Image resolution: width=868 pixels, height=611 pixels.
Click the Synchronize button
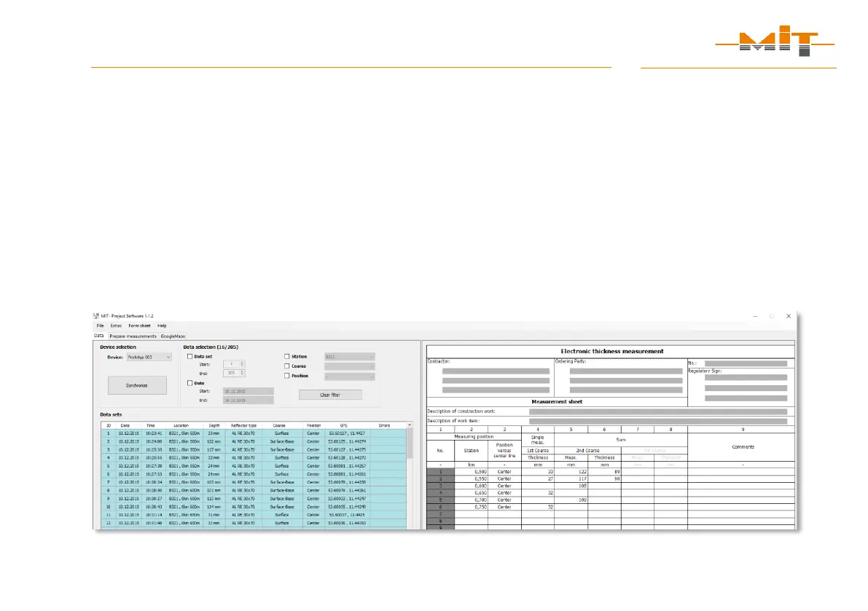click(137, 385)
